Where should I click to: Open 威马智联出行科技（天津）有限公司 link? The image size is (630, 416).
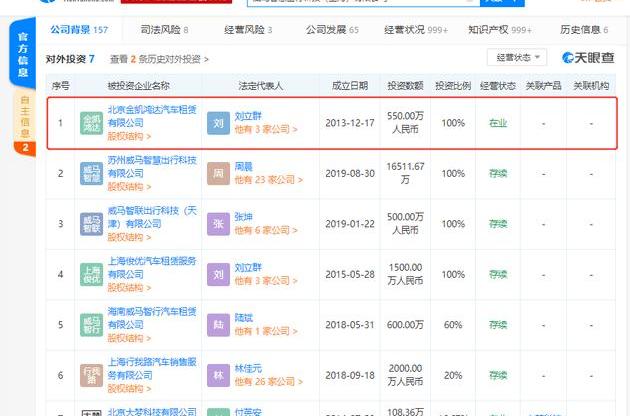click(152, 217)
